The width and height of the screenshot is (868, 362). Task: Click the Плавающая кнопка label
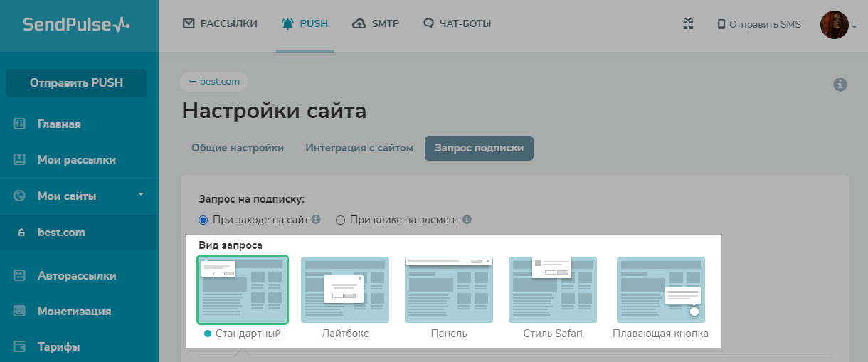click(661, 334)
